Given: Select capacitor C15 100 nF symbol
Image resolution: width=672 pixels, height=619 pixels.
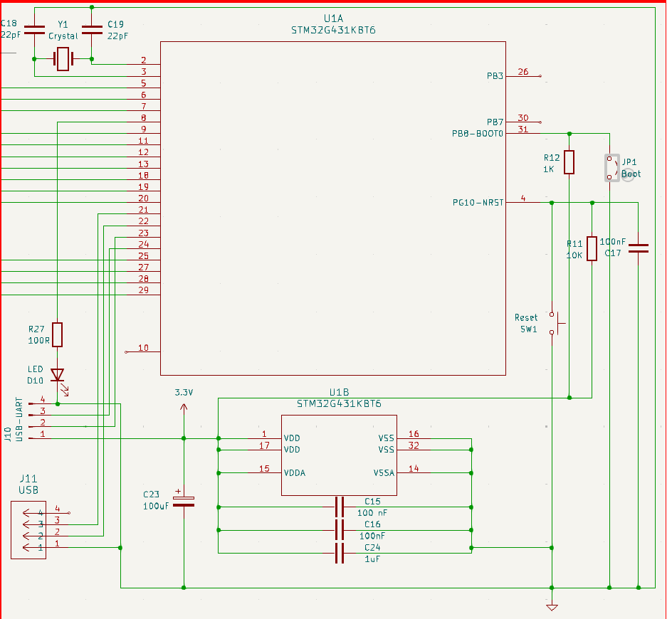Looking at the screenshot, I should [340, 507].
